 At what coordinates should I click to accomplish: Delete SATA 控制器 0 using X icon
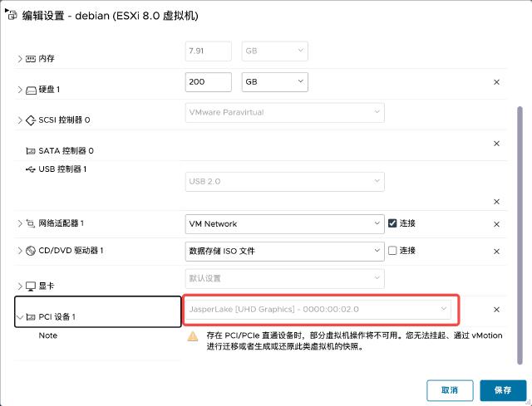[496, 144]
